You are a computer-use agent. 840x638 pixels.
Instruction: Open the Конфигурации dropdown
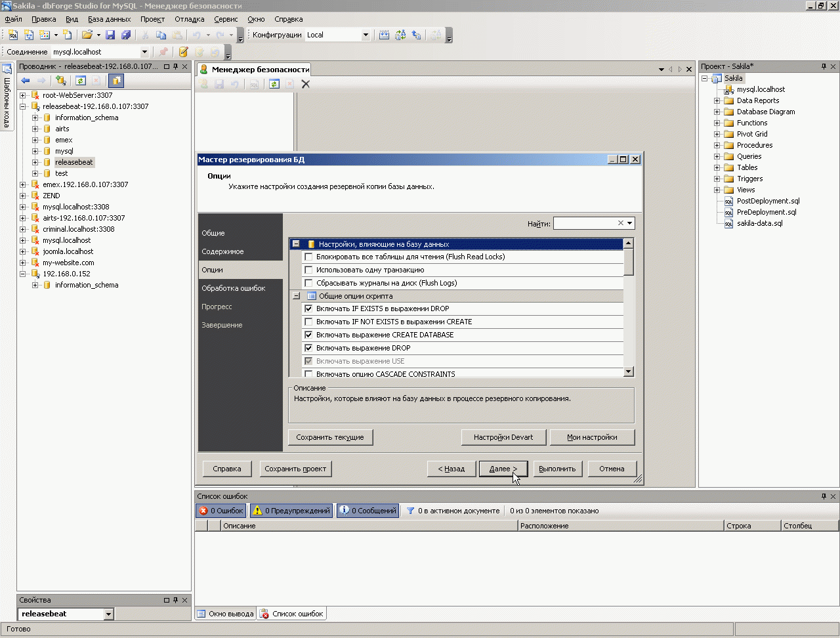coord(366,35)
